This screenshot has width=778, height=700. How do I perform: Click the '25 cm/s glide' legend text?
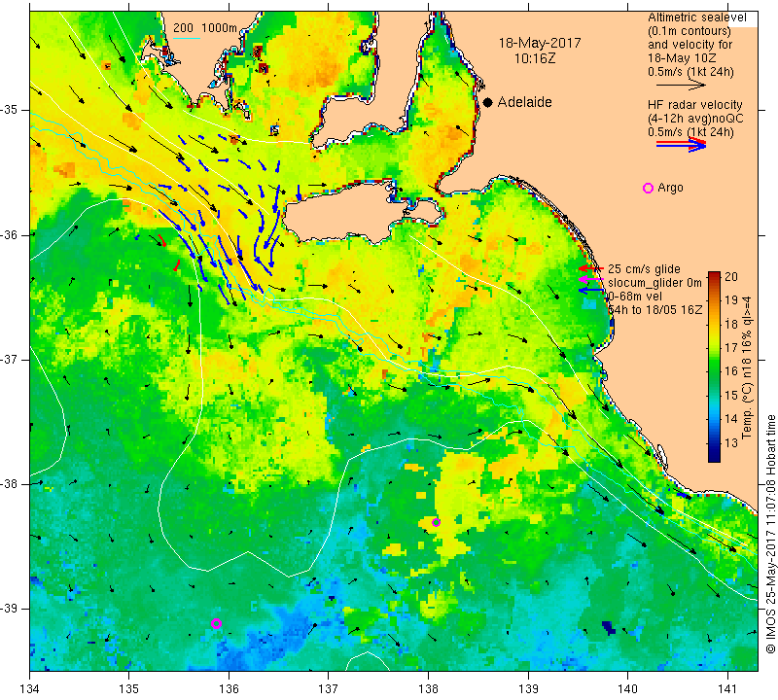(644, 269)
